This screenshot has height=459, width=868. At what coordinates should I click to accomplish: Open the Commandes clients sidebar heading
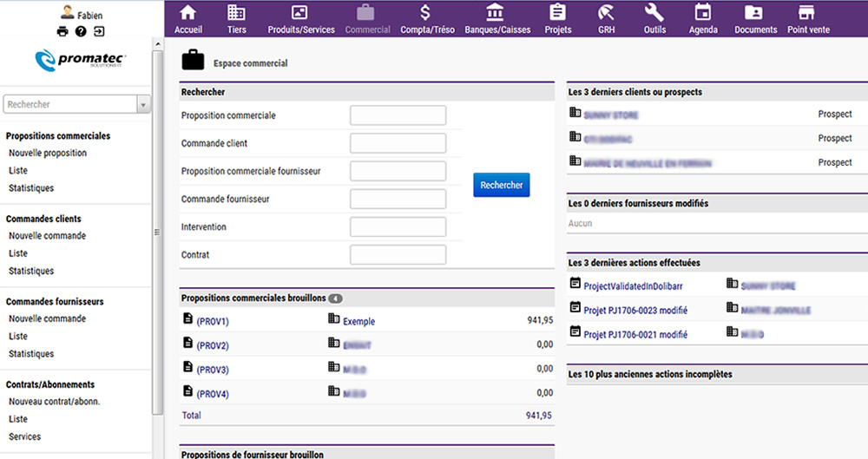43,219
